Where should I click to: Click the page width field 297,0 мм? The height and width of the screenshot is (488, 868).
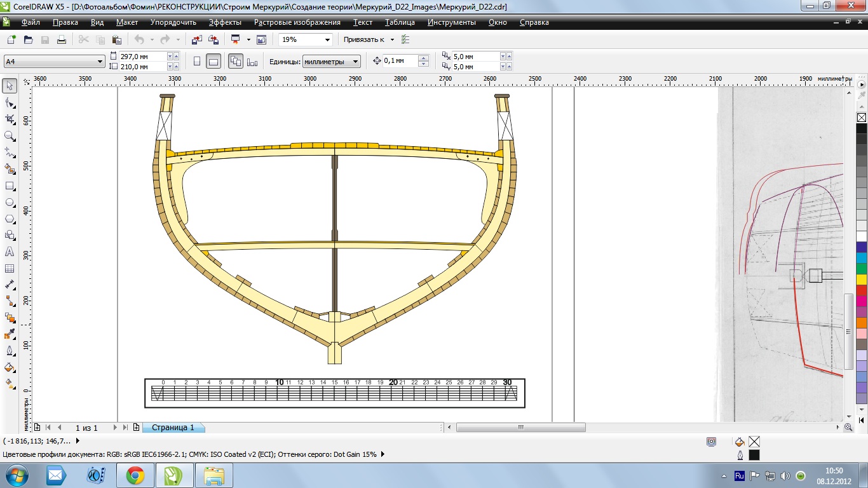click(142, 57)
